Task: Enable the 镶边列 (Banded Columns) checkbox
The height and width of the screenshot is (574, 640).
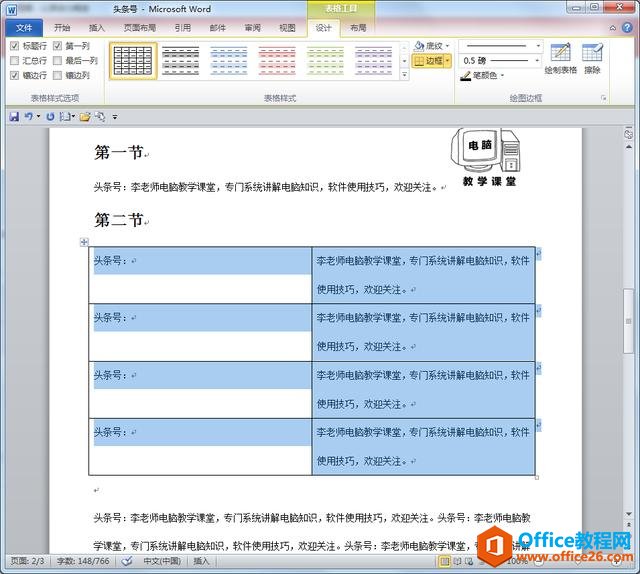Action: click(x=58, y=75)
